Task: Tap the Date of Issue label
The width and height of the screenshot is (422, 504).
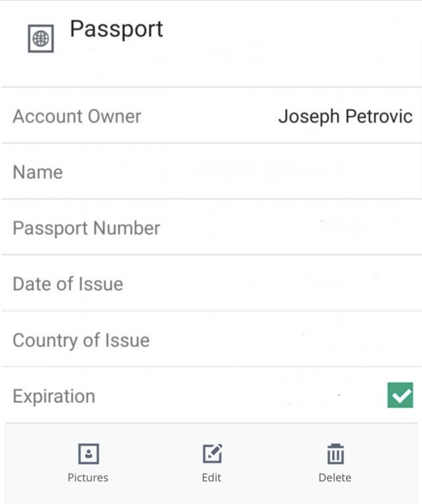Action: tap(68, 284)
